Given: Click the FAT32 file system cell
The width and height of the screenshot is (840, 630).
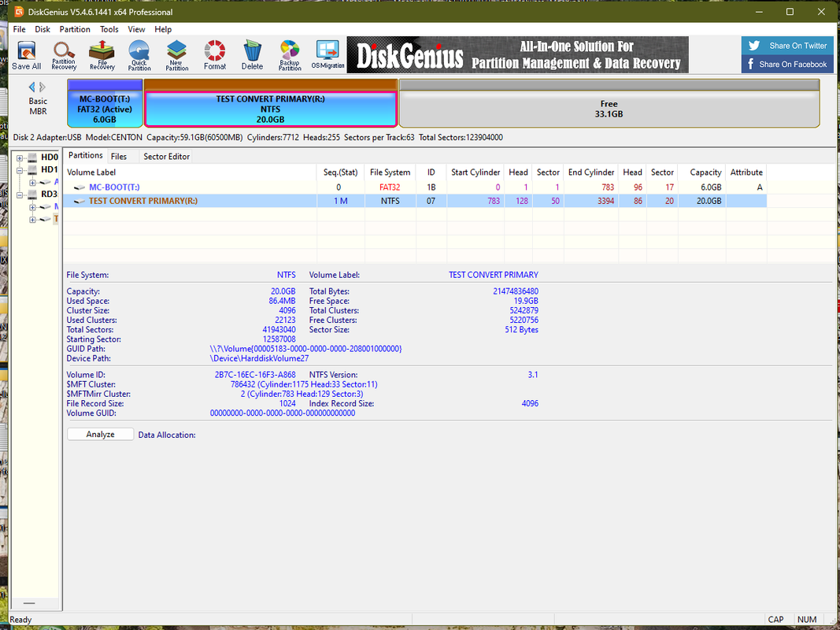Looking at the screenshot, I should 390,187.
